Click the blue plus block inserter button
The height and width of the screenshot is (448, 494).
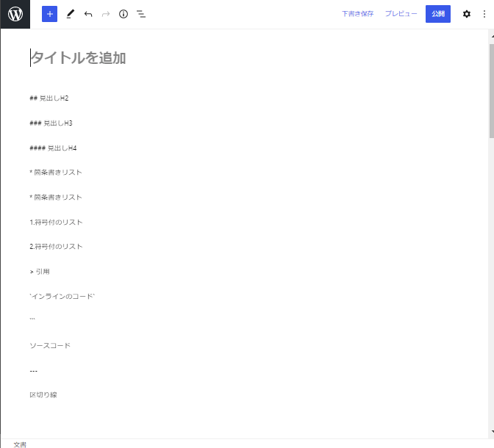coord(49,14)
